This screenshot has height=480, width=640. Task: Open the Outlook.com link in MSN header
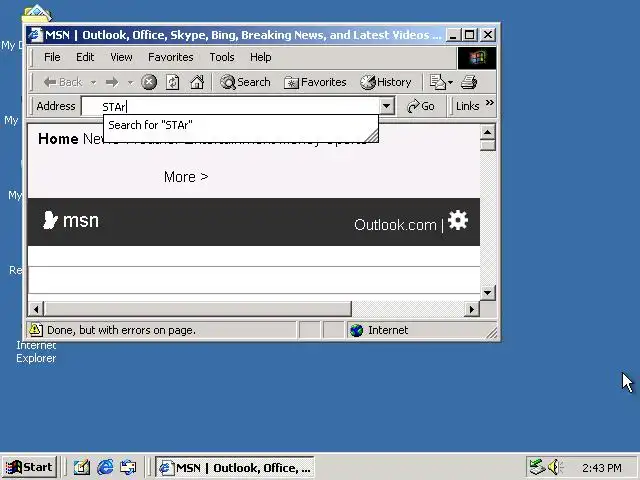(395, 225)
